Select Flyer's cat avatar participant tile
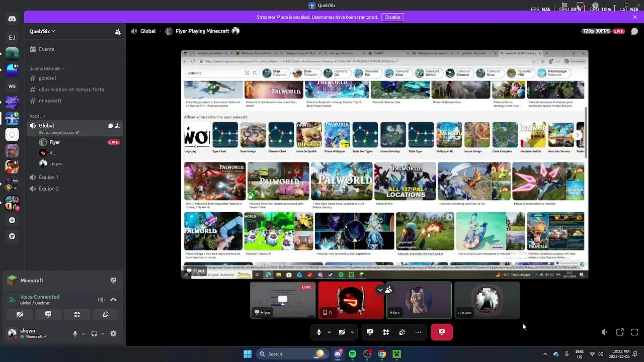Screen dimensions: 644x362 [x=419, y=300]
